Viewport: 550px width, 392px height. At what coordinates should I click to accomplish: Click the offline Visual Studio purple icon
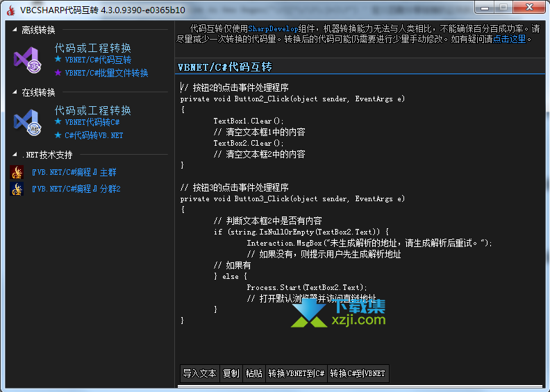tap(27, 60)
